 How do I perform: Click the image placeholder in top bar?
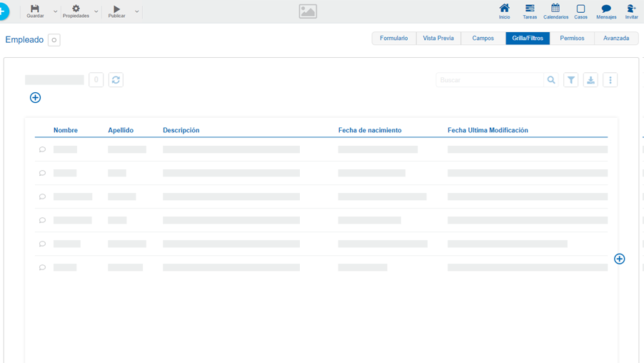pyautogui.click(x=308, y=11)
